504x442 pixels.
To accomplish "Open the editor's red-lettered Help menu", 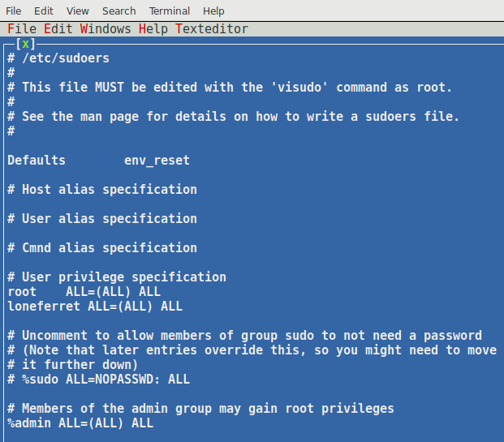I will [153, 29].
